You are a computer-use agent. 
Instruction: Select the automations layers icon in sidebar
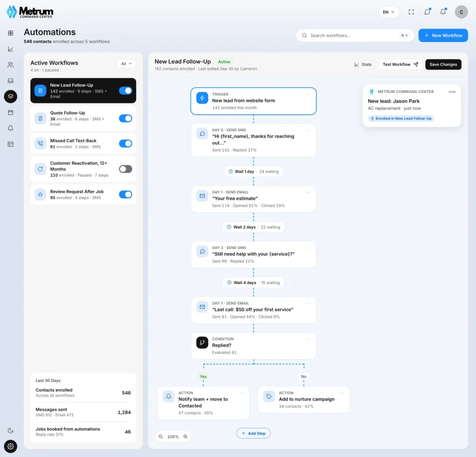pos(11,97)
